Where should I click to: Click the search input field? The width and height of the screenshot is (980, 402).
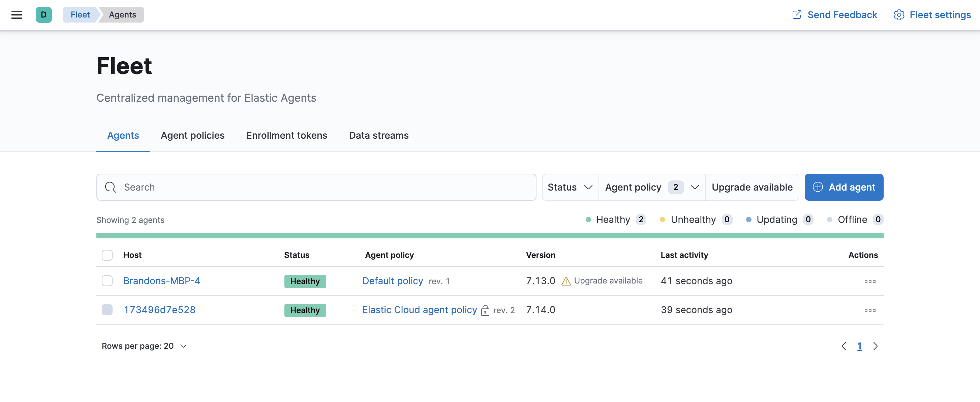click(x=316, y=187)
